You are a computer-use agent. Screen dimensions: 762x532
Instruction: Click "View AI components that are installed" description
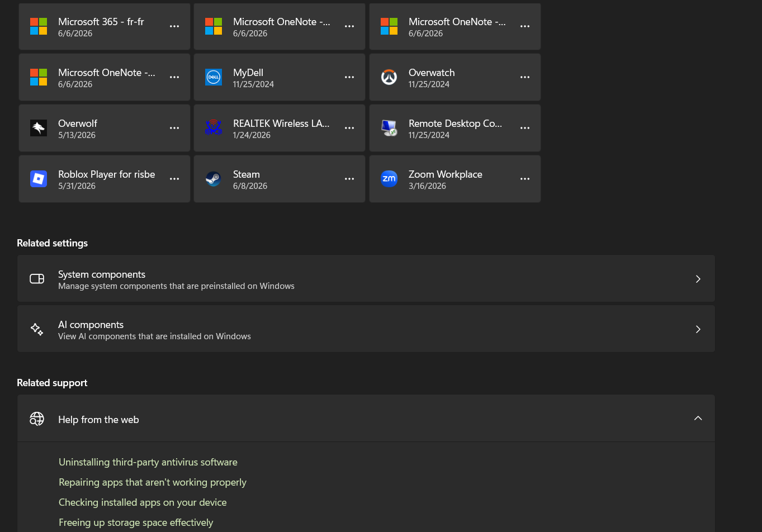pos(154,336)
